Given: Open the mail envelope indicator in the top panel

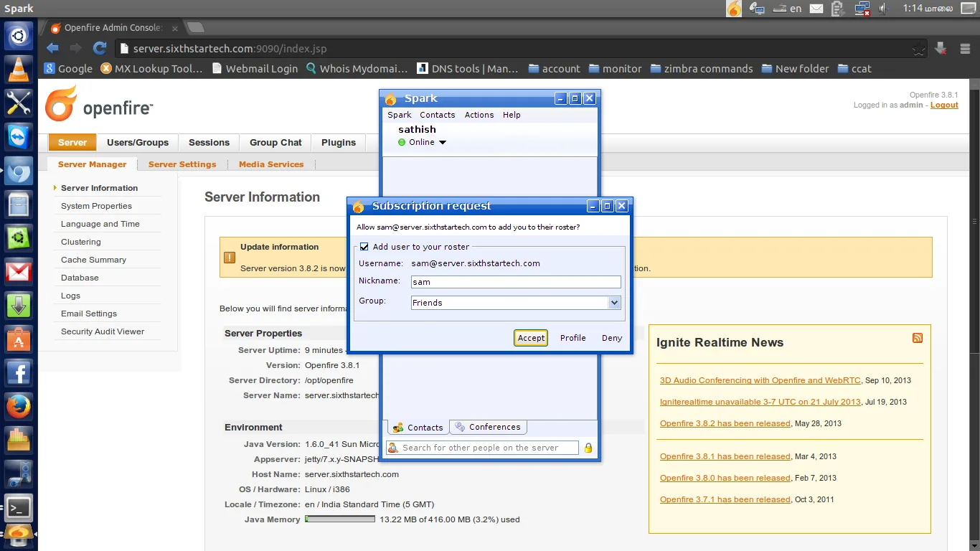Looking at the screenshot, I should [816, 9].
